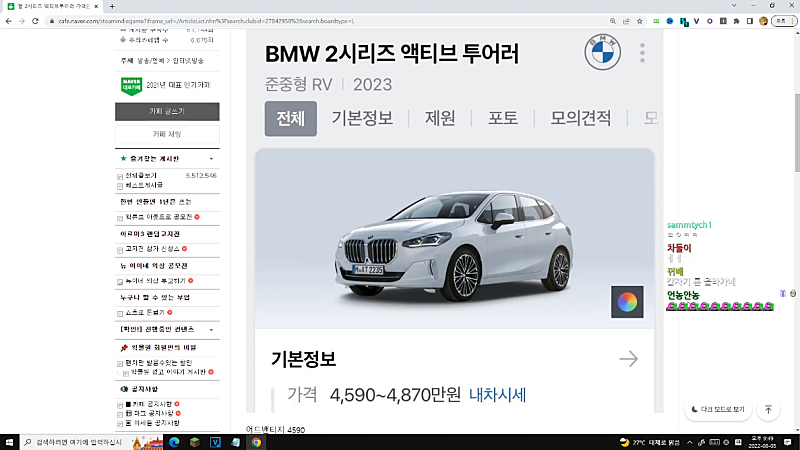Open the 모의견적 tab

[581, 118]
